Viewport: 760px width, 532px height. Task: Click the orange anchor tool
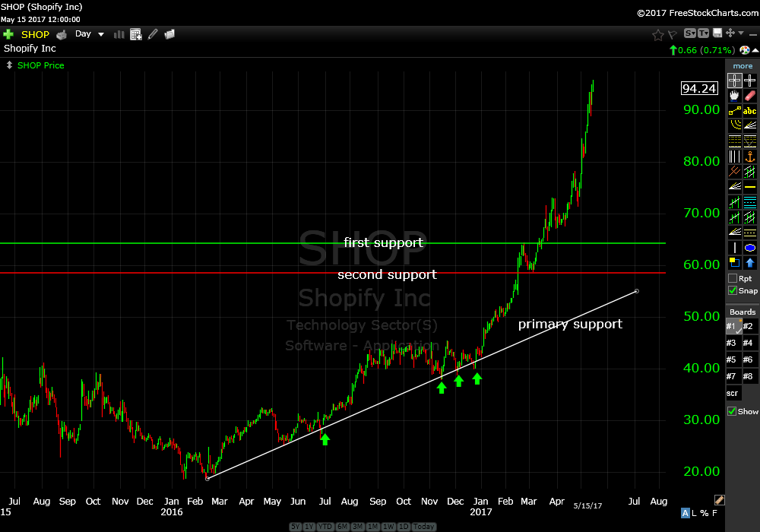pos(750,157)
